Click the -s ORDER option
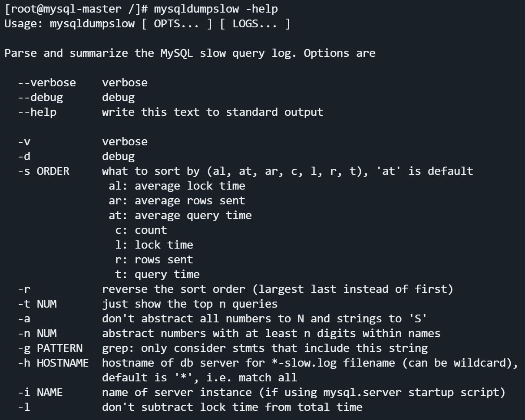The height and width of the screenshot is (420, 525). coord(43,171)
